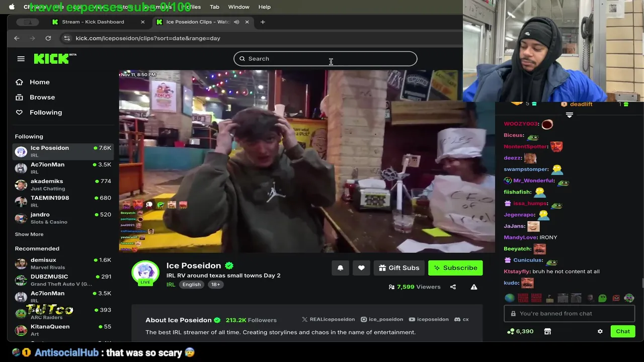Open the Tab menu in menu bar
The width and height of the screenshot is (644, 362).
click(x=214, y=7)
